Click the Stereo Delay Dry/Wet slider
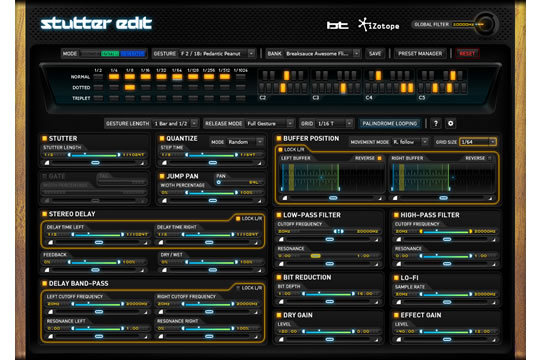Viewport: 540px width, 360px height. pos(211,262)
